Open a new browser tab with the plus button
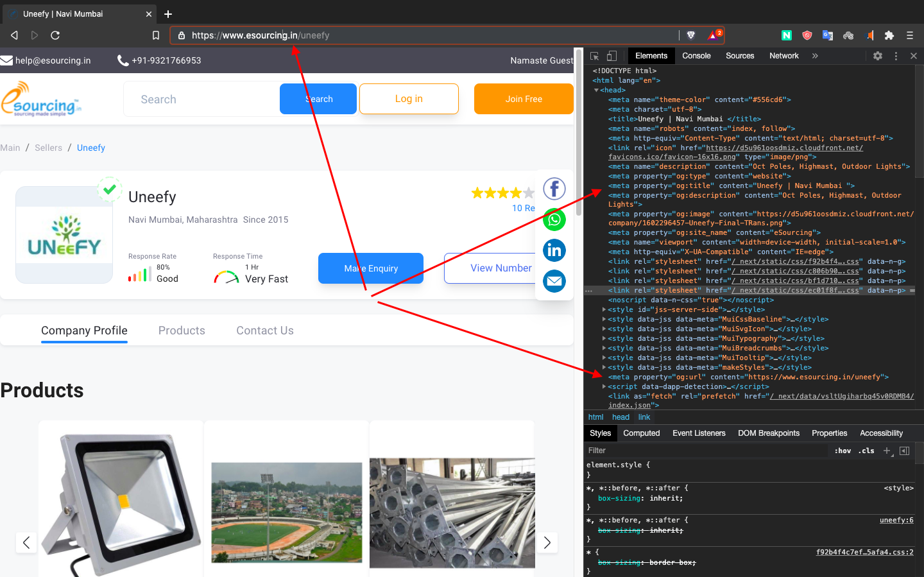This screenshot has height=577, width=924. click(168, 14)
